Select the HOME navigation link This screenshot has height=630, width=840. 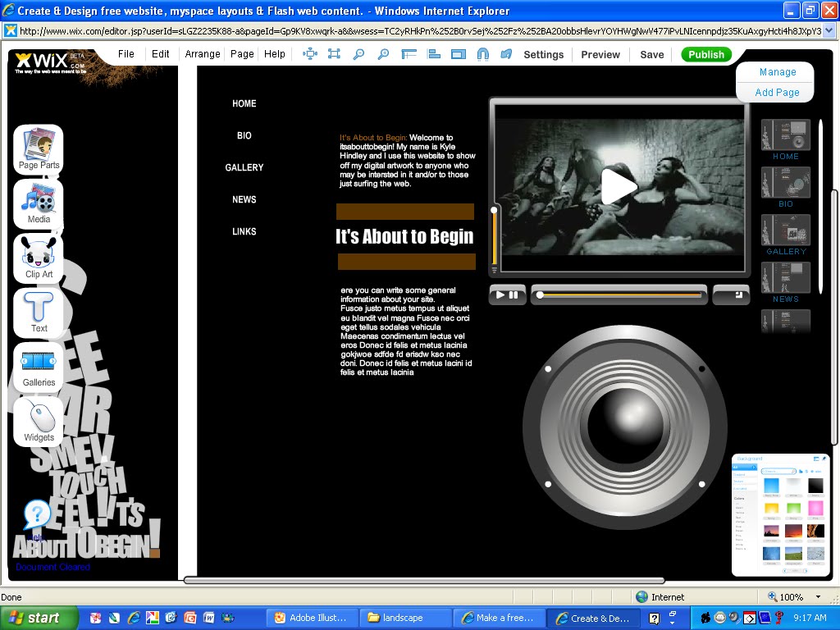pyautogui.click(x=244, y=103)
